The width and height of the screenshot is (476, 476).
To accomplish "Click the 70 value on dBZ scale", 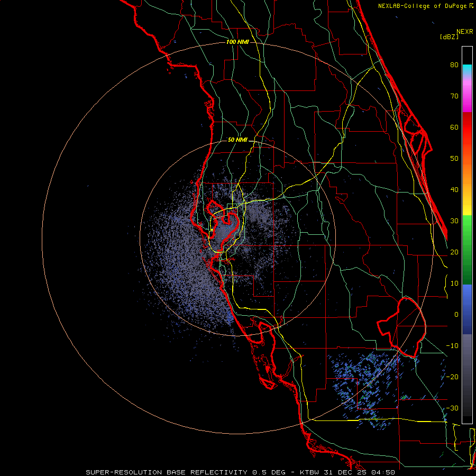I will pyautogui.click(x=454, y=96).
